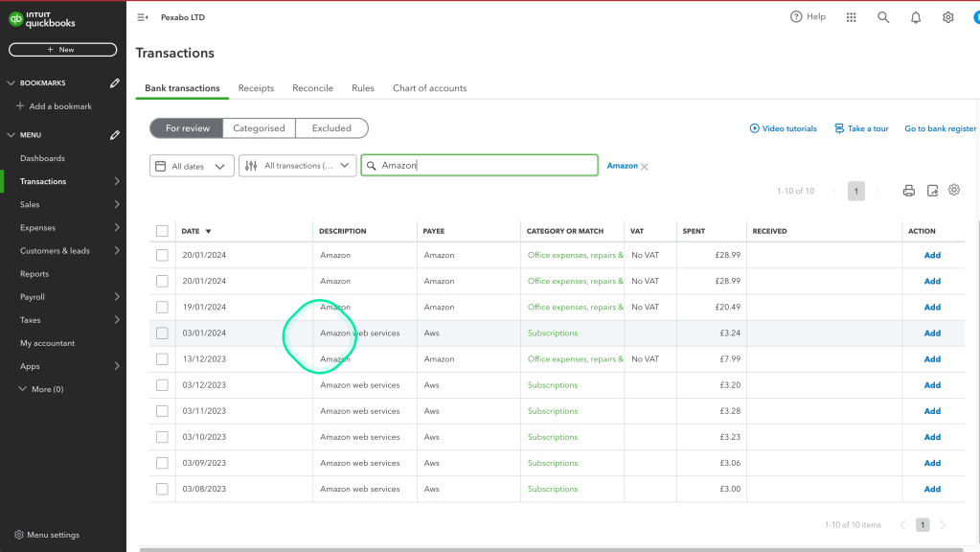This screenshot has height=552, width=980.
Task: Expand the Payroll submenu chevron
Action: pyautogui.click(x=116, y=297)
